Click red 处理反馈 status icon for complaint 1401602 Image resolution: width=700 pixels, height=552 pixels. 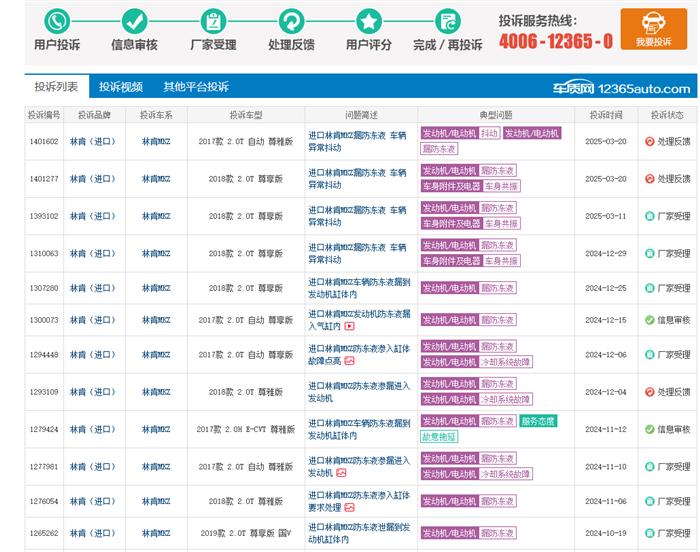(650, 142)
